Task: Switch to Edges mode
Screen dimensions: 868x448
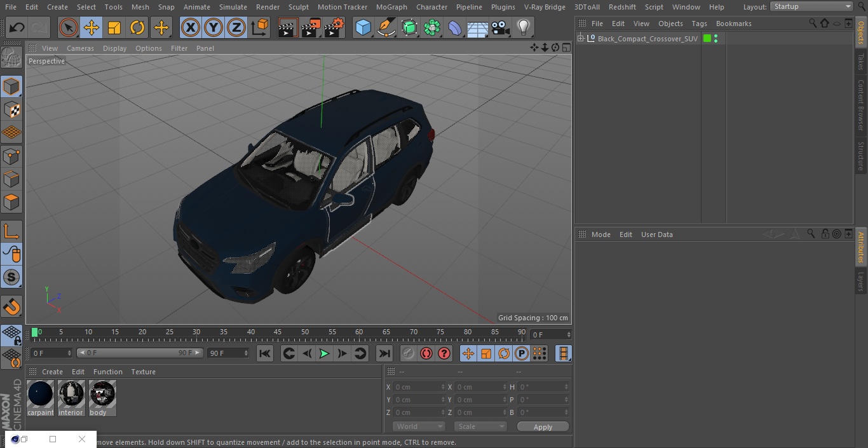Action: point(11,179)
